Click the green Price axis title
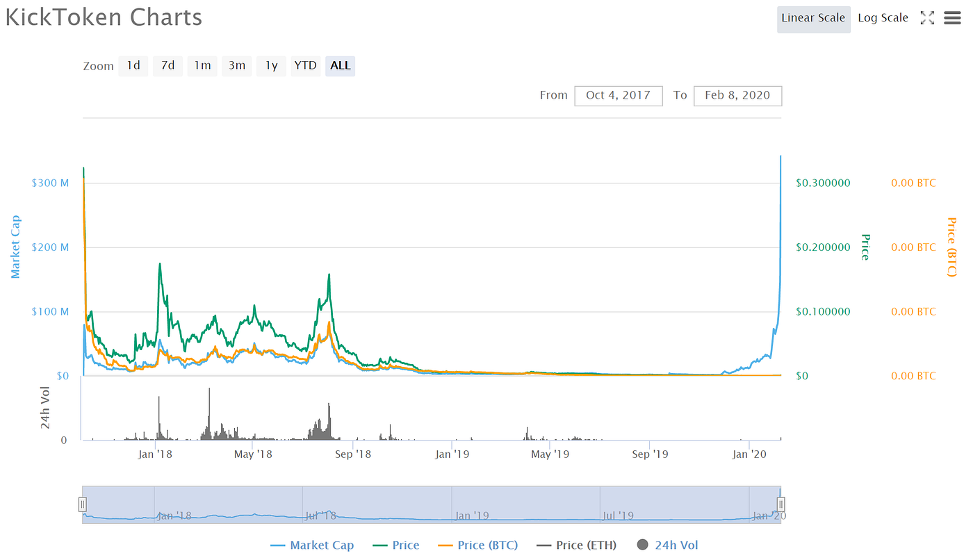 [x=865, y=247]
